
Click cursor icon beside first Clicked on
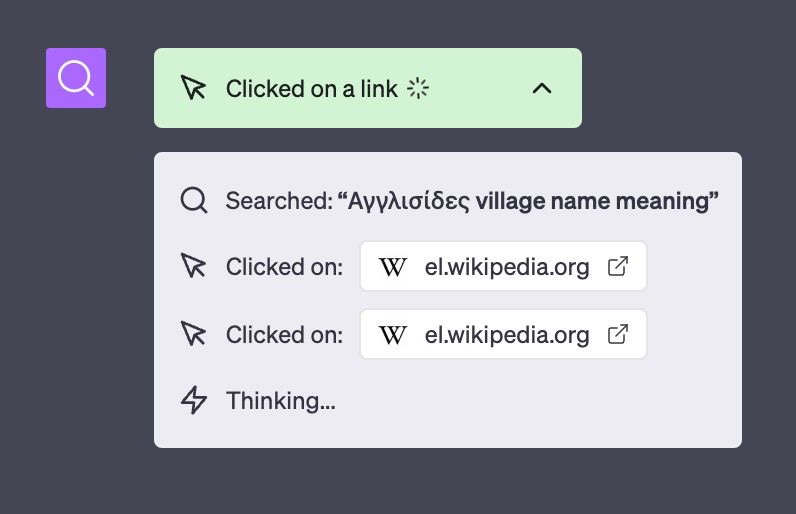(194, 267)
